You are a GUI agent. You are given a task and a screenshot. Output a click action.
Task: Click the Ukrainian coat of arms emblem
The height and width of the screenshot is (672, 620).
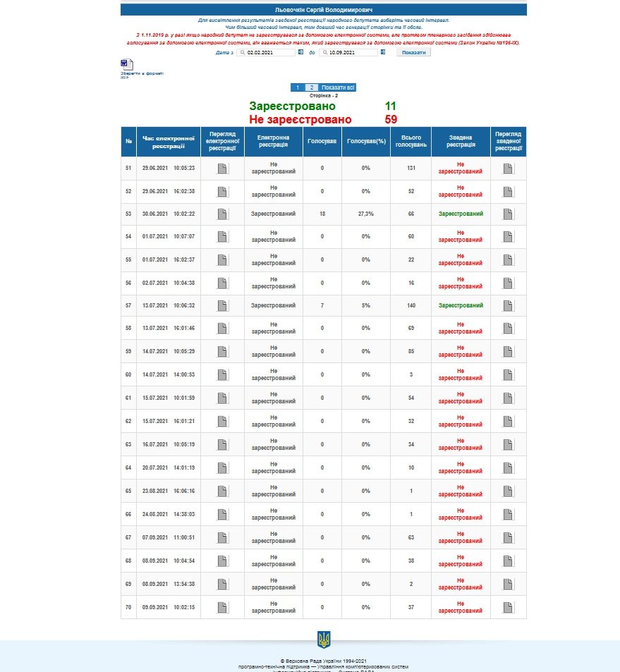(324, 640)
